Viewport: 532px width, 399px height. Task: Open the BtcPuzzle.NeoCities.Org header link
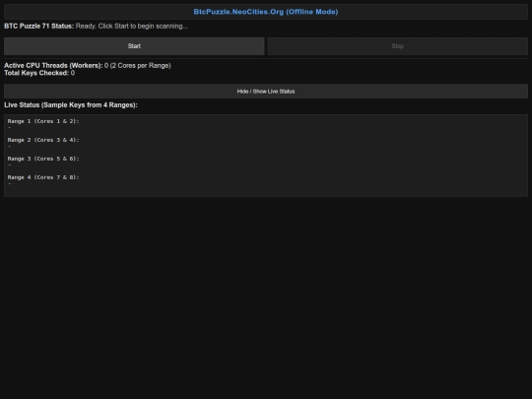coord(266,12)
